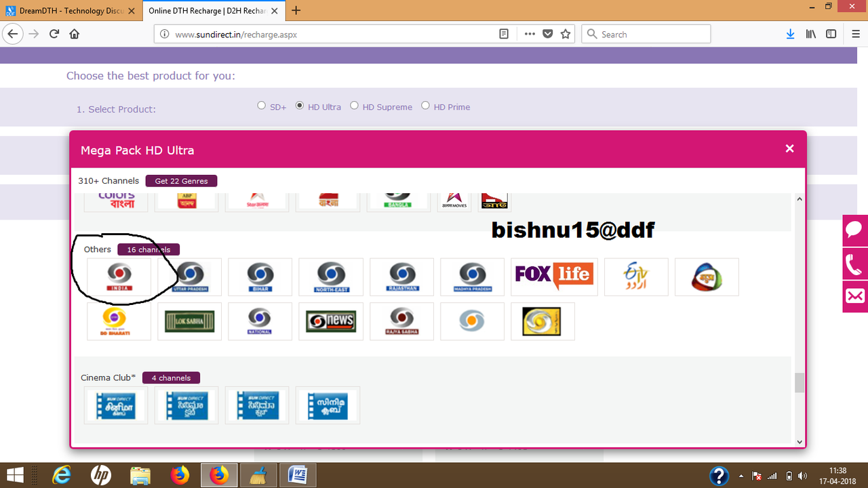The width and height of the screenshot is (868, 488).
Task: Pick the Rajya Sabha TV channel logo
Action: click(401, 321)
